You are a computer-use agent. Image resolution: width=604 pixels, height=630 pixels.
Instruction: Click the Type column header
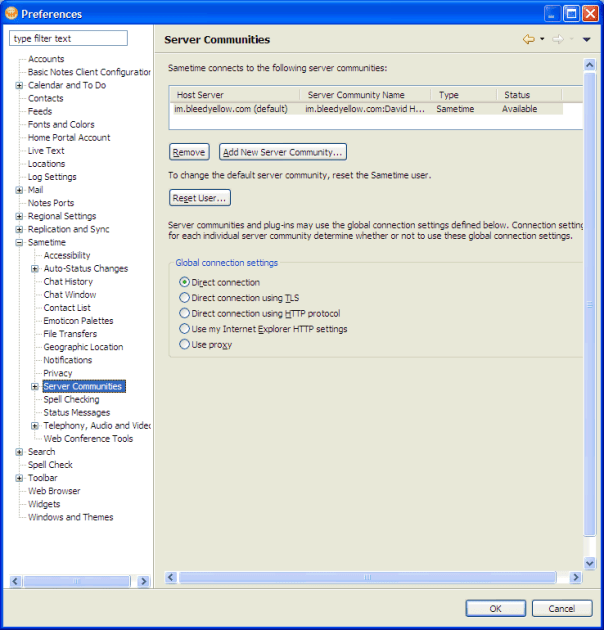pyautogui.click(x=463, y=95)
